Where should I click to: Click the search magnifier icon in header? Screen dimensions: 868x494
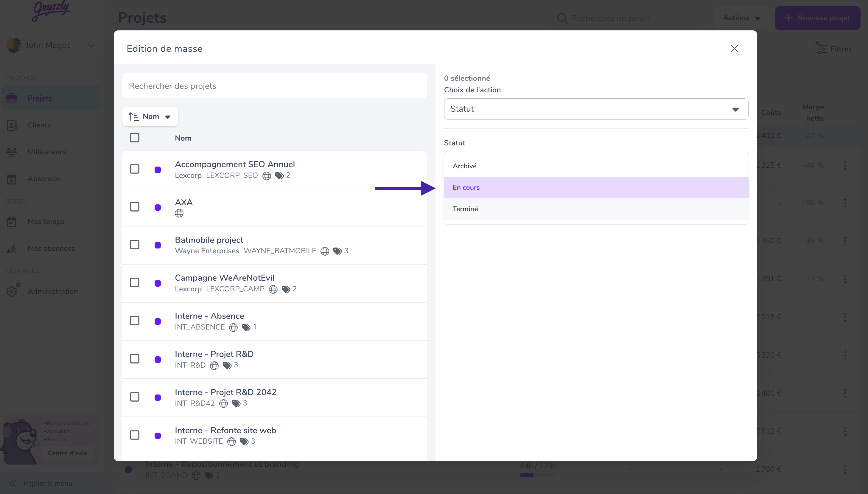click(x=562, y=18)
